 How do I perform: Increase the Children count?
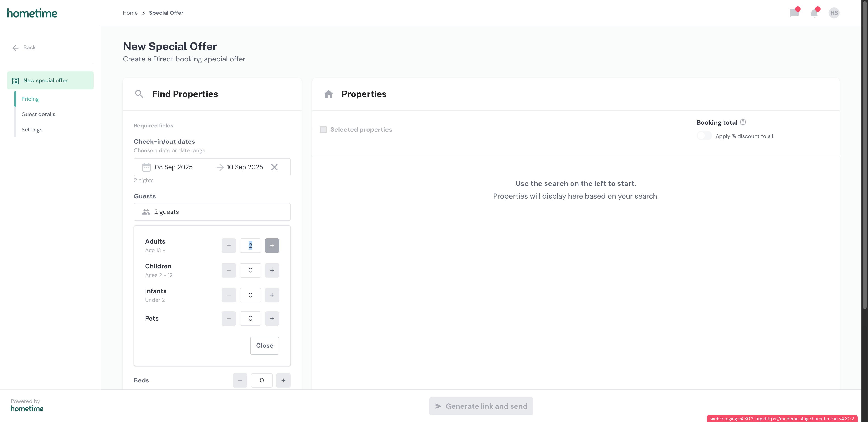click(272, 270)
